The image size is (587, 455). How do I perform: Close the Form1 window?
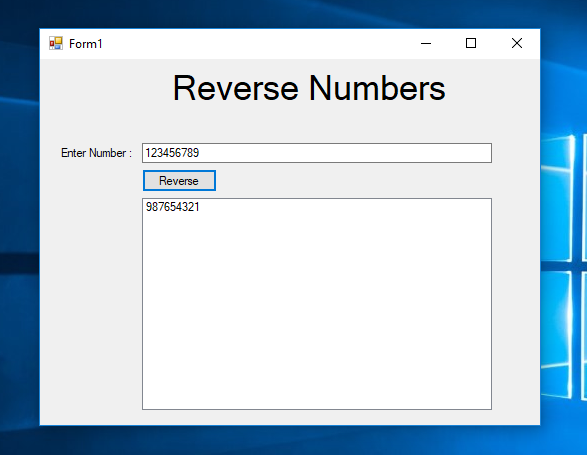[517, 43]
